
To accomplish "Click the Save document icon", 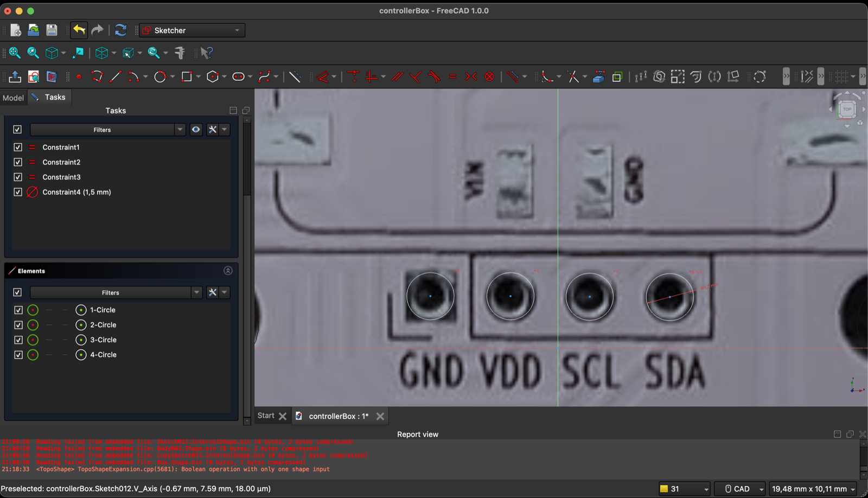I will pyautogui.click(x=51, y=30).
